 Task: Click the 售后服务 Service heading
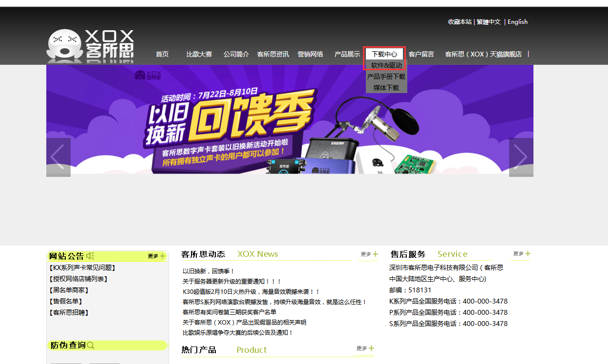[429, 254]
